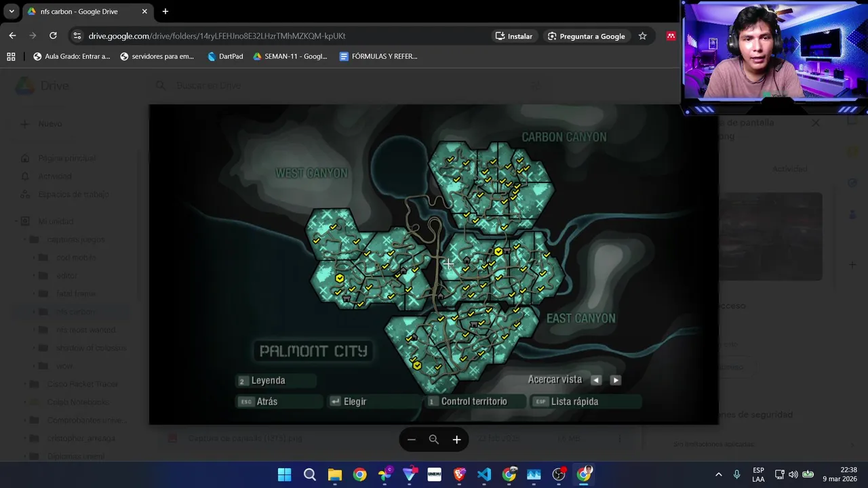Open volume control in system tray

point(793,474)
